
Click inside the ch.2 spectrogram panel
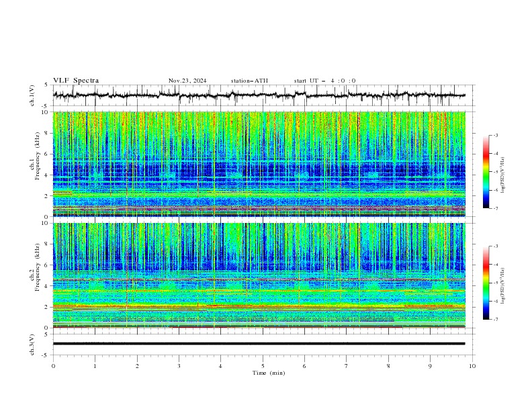(x=259, y=275)
